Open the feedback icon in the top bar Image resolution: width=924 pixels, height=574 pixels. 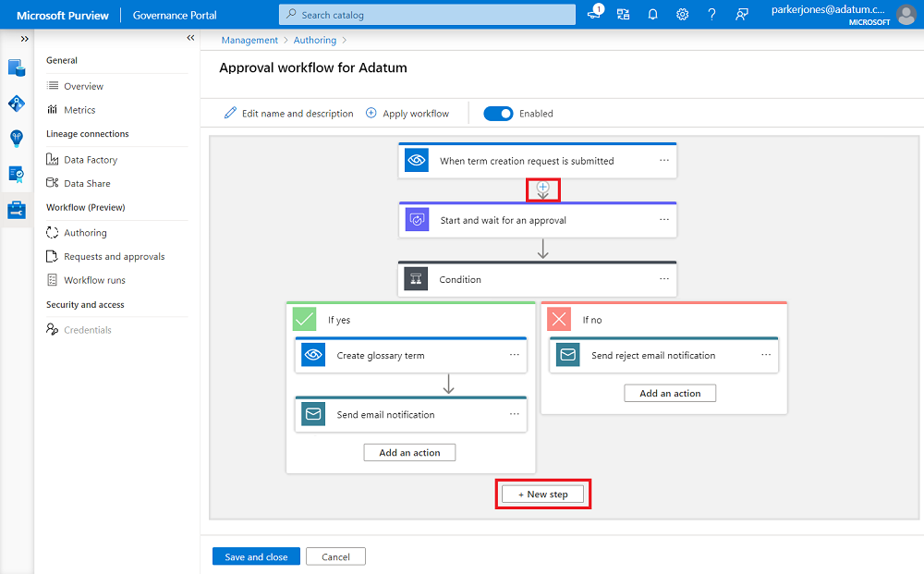point(741,14)
